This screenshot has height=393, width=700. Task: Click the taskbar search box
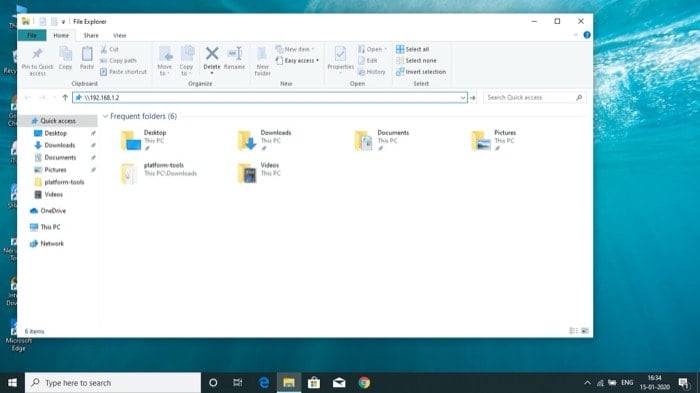point(113,383)
